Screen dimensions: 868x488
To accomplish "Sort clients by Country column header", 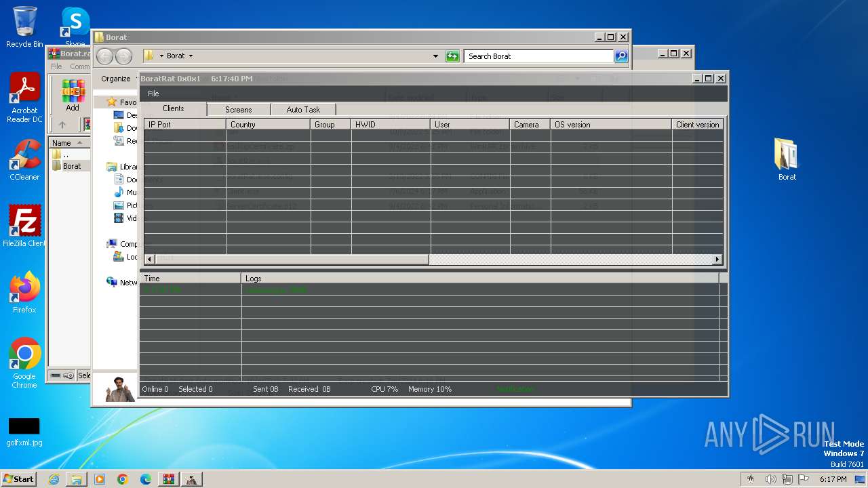I will (268, 125).
